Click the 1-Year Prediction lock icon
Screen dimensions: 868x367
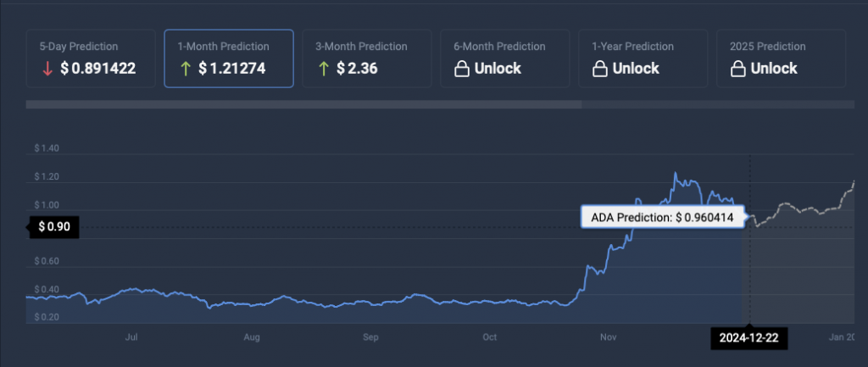point(601,69)
